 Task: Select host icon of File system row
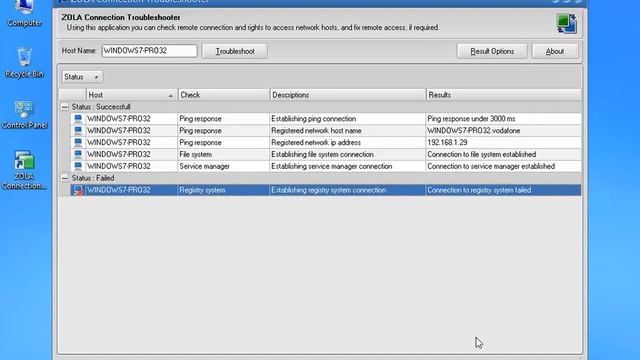click(x=78, y=154)
